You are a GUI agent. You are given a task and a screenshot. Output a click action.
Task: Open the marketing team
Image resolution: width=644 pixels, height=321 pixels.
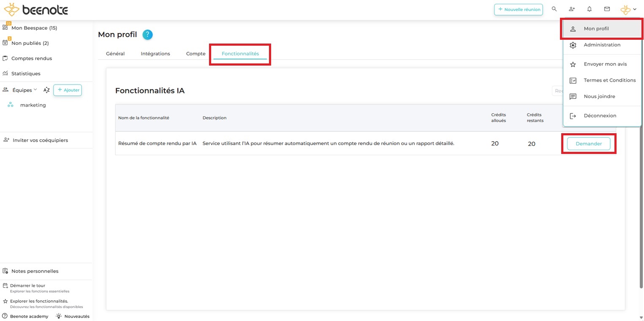(33, 105)
